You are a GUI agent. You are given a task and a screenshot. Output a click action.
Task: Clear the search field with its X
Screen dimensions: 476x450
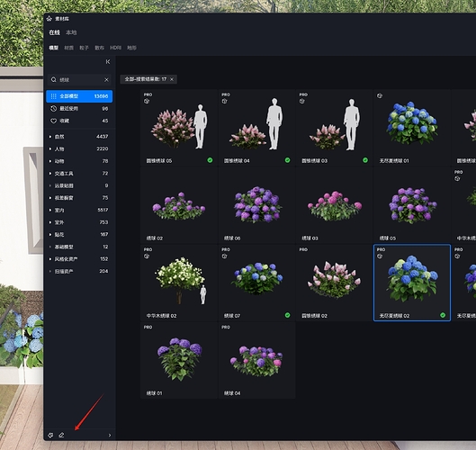[x=106, y=79]
